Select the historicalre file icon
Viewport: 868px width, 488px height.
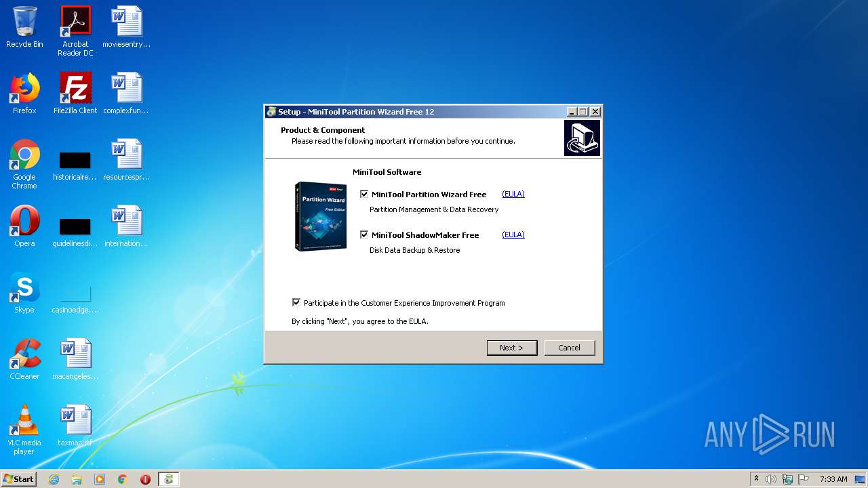(75, 165)
